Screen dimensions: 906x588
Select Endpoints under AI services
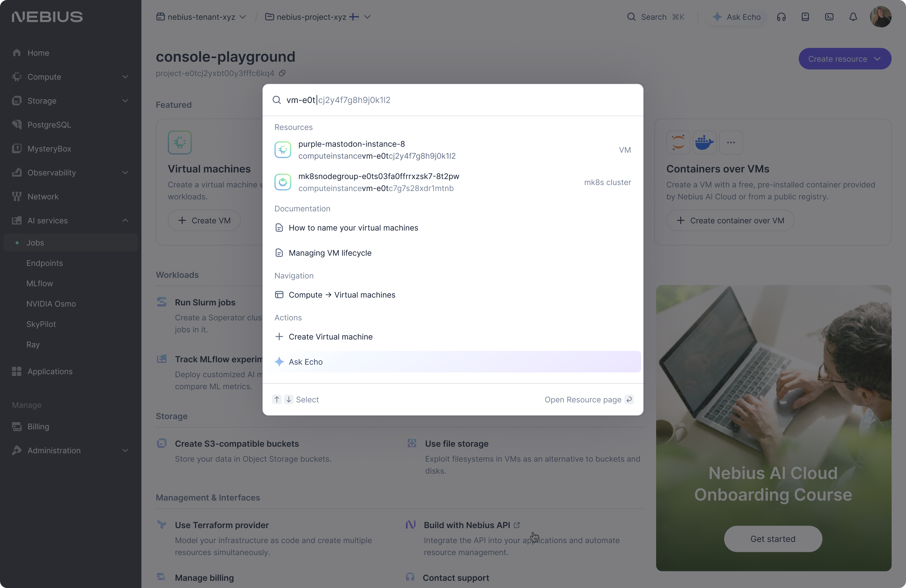[x=45, y=263]
